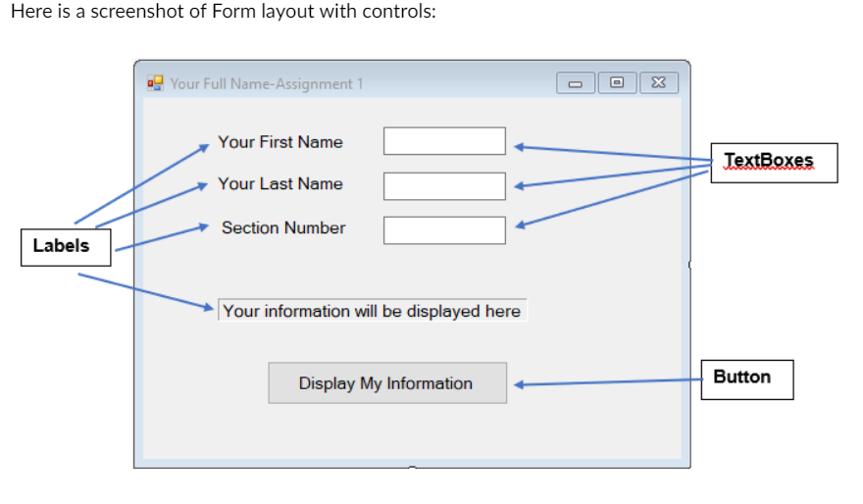Click the 'Your information will be displayed here' label

373,310
